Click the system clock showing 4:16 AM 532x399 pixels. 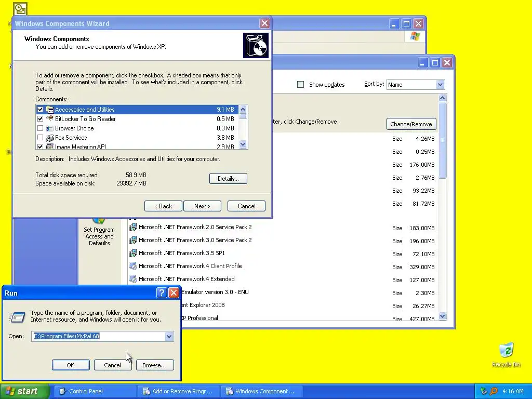pyautogui.click(x=513, y=391)
